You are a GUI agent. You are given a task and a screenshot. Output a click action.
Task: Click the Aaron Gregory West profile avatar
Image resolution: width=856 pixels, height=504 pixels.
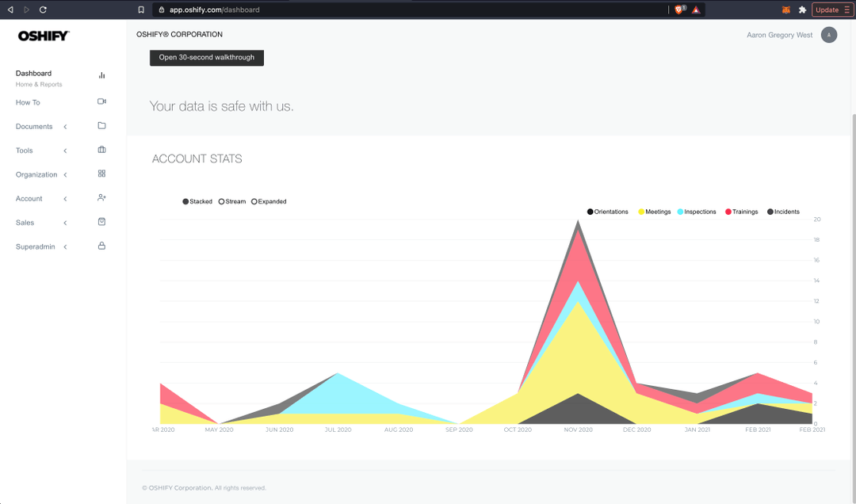tap(828, 35)
